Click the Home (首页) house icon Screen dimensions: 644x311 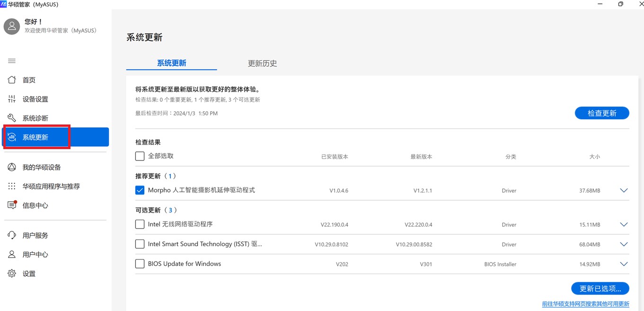(12, 80)
